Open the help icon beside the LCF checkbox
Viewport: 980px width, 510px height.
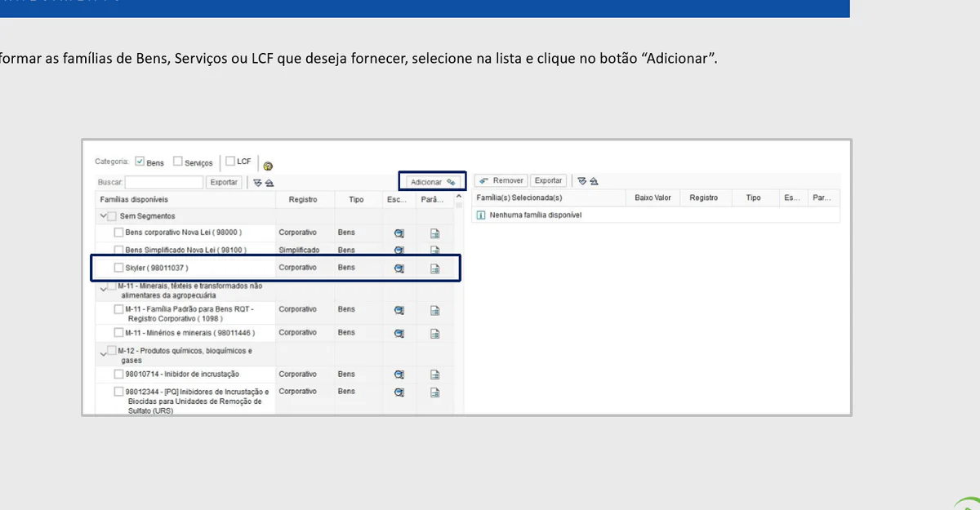(x=268, y=166)
